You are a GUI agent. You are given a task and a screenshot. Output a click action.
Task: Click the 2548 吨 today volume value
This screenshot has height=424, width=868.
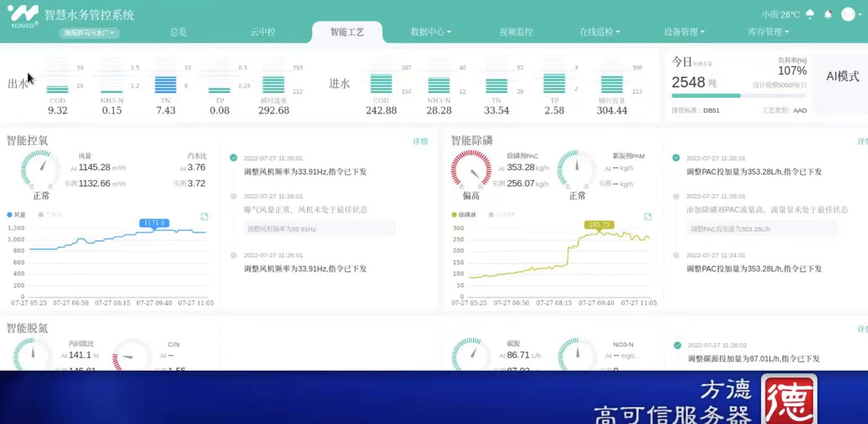694,83
